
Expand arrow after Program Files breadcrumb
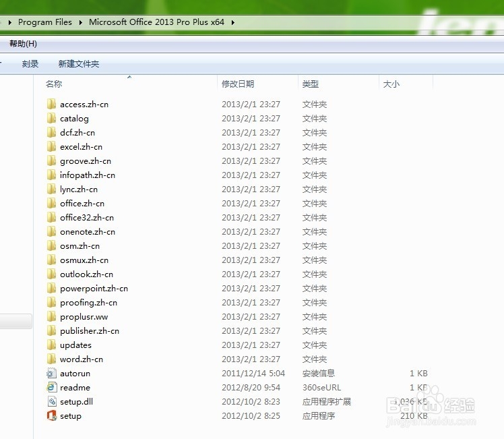click(80, 22)
